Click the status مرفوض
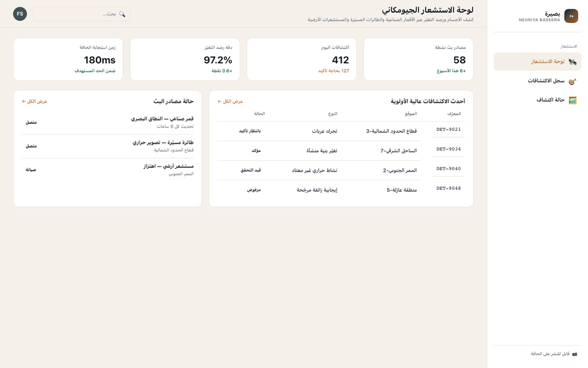588x368 pixels. (254, 190)
